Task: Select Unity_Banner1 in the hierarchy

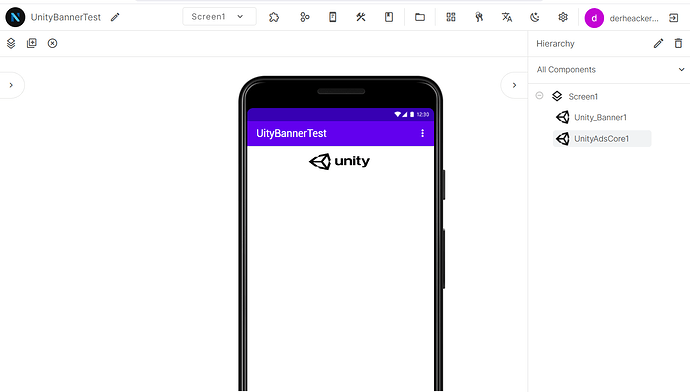Action: (x=600, y=117)
